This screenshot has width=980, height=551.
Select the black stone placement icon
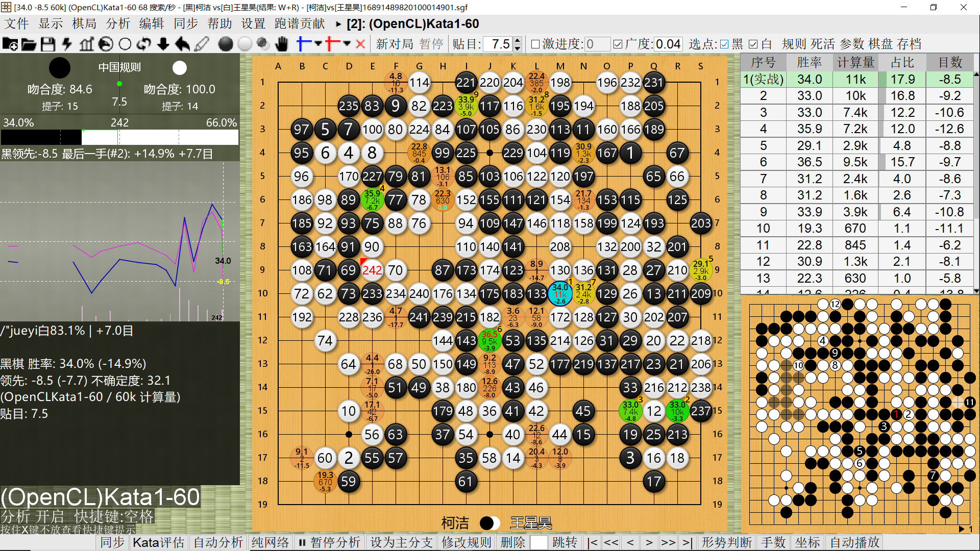click(x=225, y=44)
